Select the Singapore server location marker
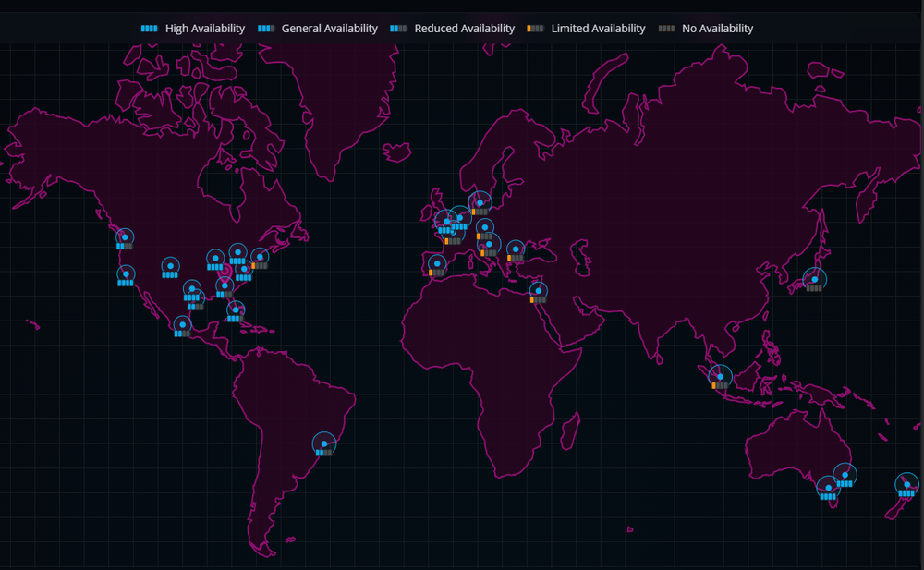Screen dimensions: 924x570 [x=720, y=376]
